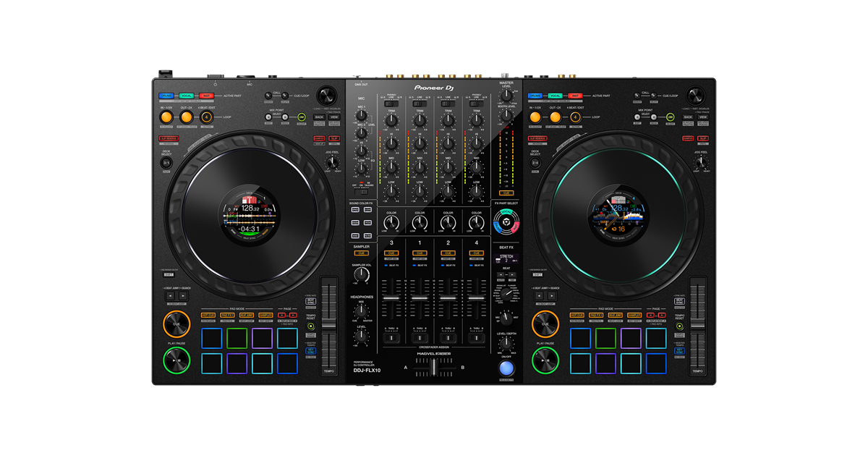
Task: Click the channel 3 CUE button
Action: point(391,253)
